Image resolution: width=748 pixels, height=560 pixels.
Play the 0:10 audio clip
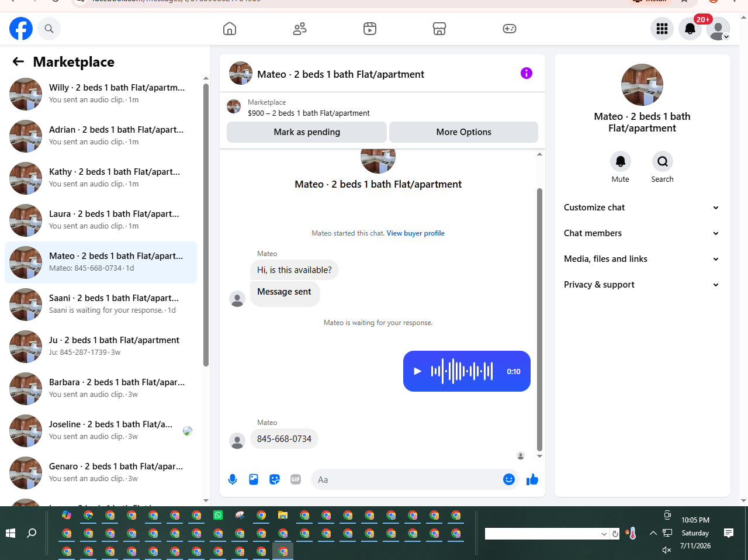417,371
